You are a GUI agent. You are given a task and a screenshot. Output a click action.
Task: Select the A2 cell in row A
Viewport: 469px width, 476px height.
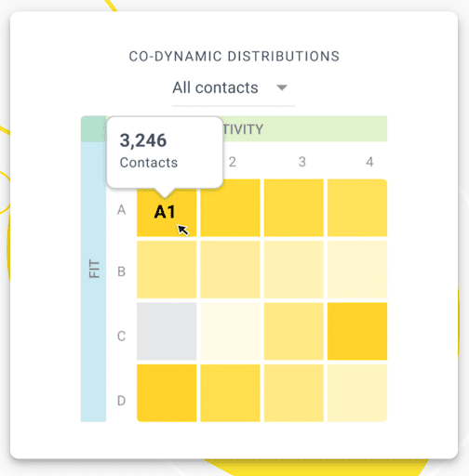(230, 208)
